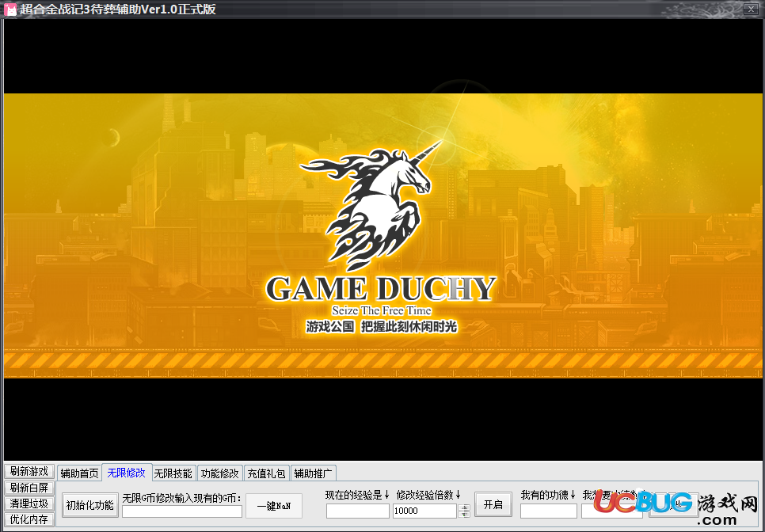Click the 优化内存 button
Viewport: 765px width, 532px height.
pyautogui.click(x=29, y=519)
